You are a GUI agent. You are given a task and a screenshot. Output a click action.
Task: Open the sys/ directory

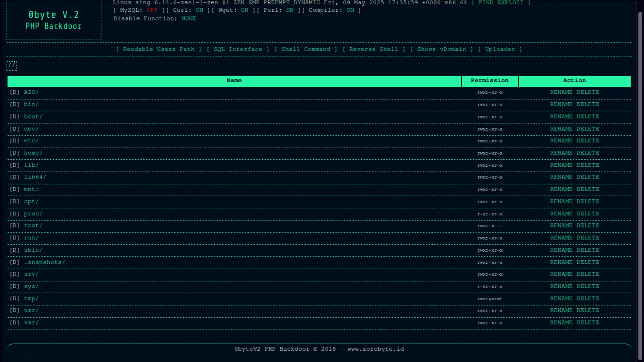31,287
